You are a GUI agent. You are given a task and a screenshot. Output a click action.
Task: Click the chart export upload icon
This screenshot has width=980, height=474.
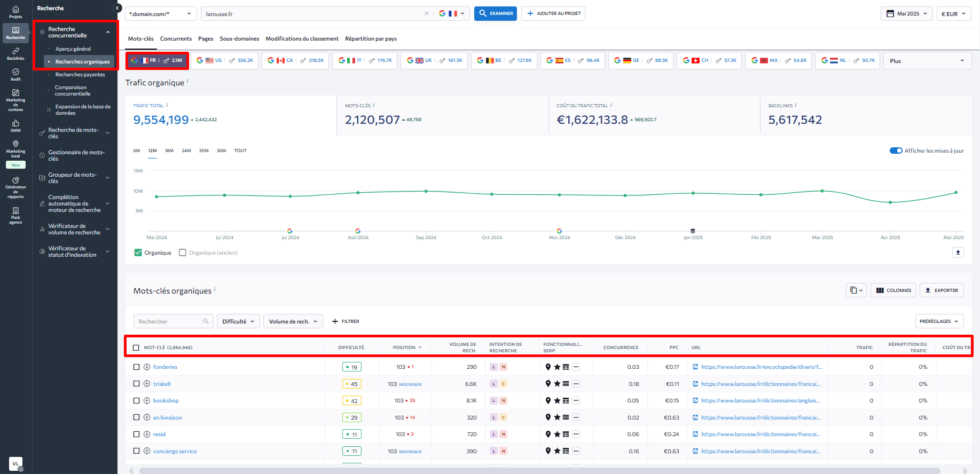click(958, 252)
